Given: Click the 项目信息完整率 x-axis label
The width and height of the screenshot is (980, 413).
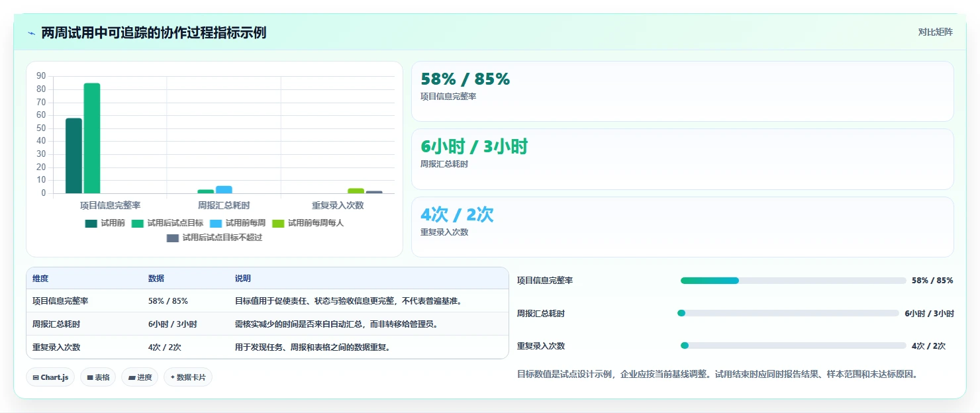Looking at the screenshot, I should click(x=110, y=206).
